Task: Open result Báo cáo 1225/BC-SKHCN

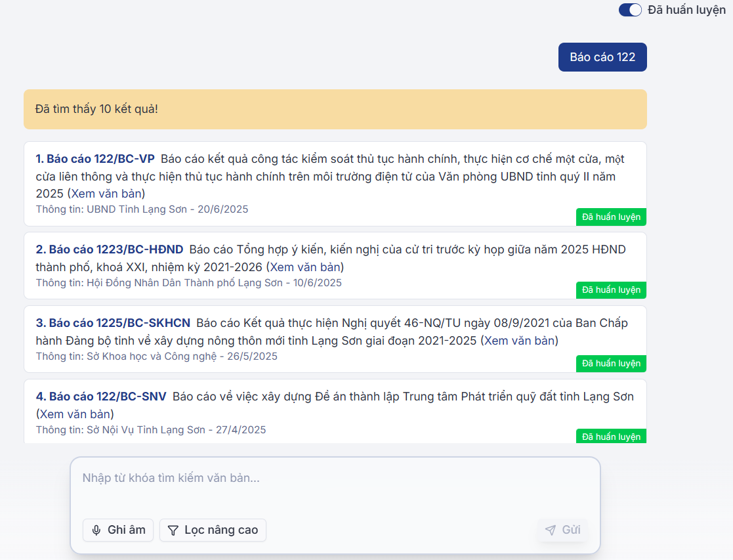Action: pos(113,323)
